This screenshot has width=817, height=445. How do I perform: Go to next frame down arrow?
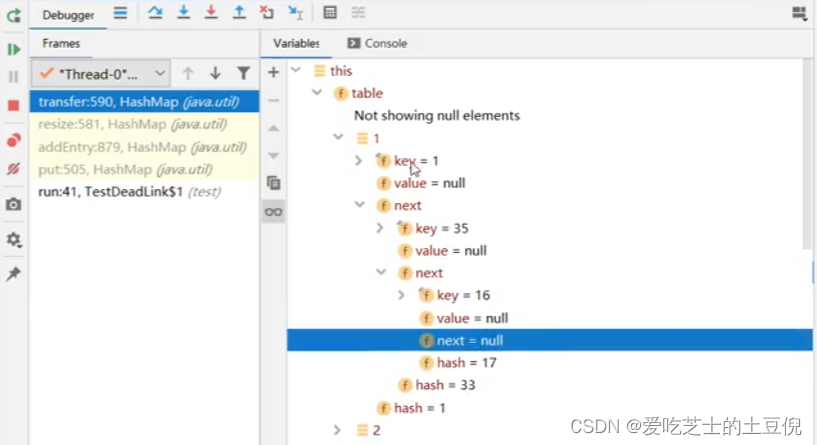coord(215,73)
